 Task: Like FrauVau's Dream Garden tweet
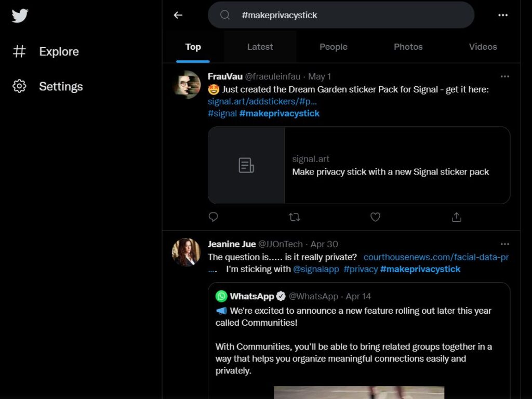[375, 217]
